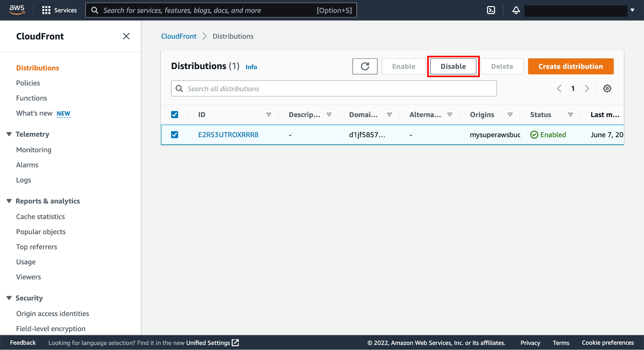644x350 pixels.
Task: Open the notifications bell
Action: (516, 10)
